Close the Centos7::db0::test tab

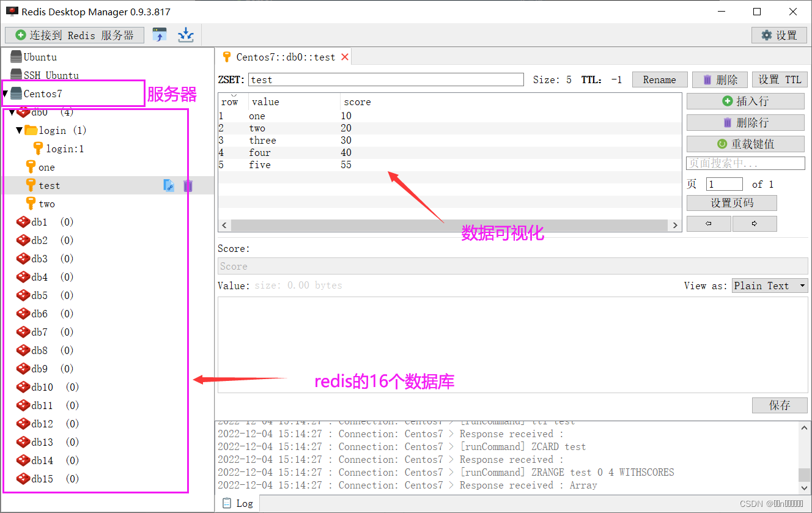(x=345, y=56)
